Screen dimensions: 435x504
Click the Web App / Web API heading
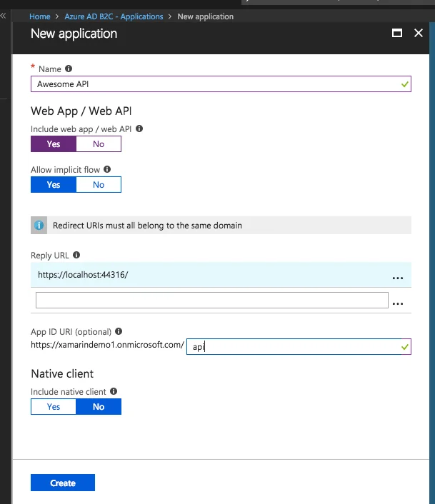click(81, 111)
